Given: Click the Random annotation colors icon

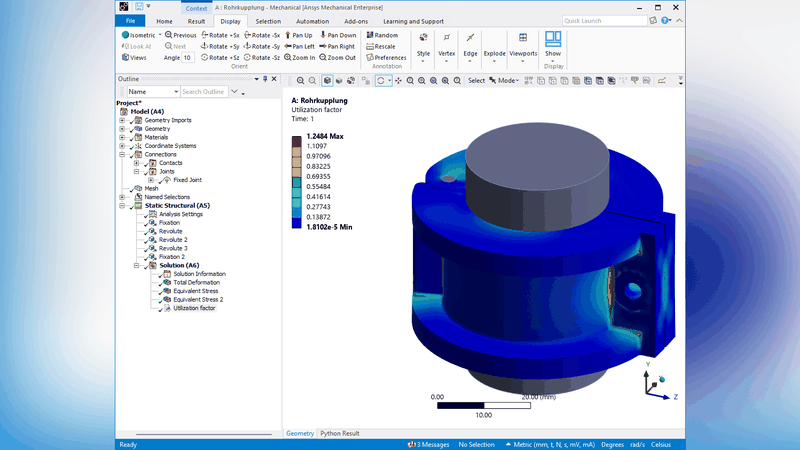Looking at the screenshot, I should pyautogui.click(x=369, y=35).
